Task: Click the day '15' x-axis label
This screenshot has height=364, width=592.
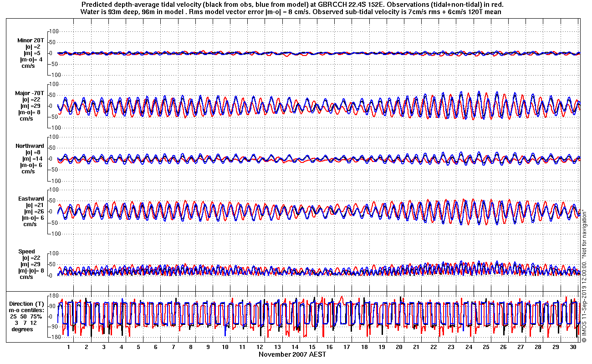Action: 312,347
